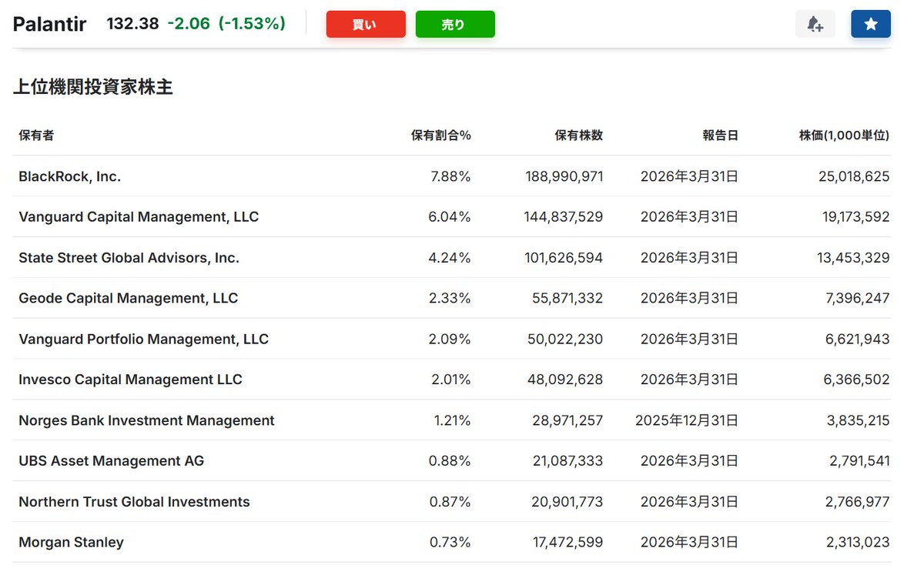The width and height of the screenshot is (924, 582).
Task: Click share count 17,472,599
Action: pyautogui.click(x=568, y=543)
